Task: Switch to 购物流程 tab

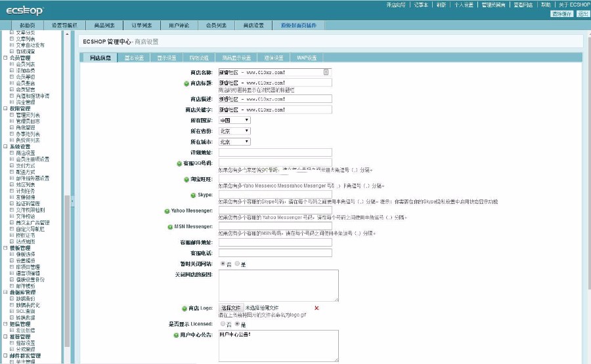Action: 199,58
